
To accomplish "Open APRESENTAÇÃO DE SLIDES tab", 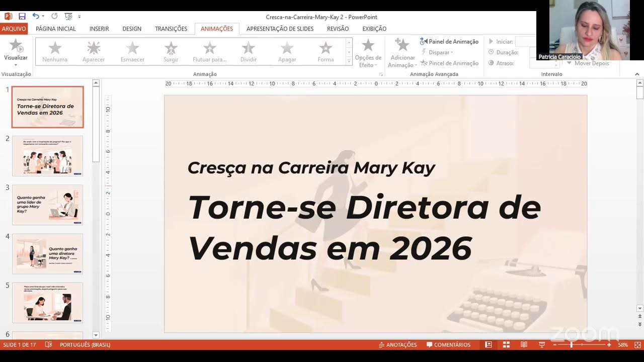I will click(x=280, y=29).
